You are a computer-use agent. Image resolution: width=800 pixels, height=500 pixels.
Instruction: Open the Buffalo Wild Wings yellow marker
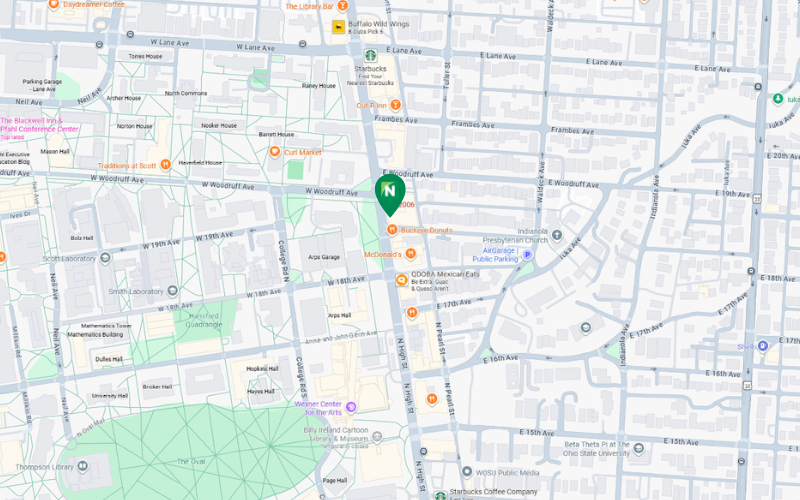pyautogui.click(x=339, y=27)
